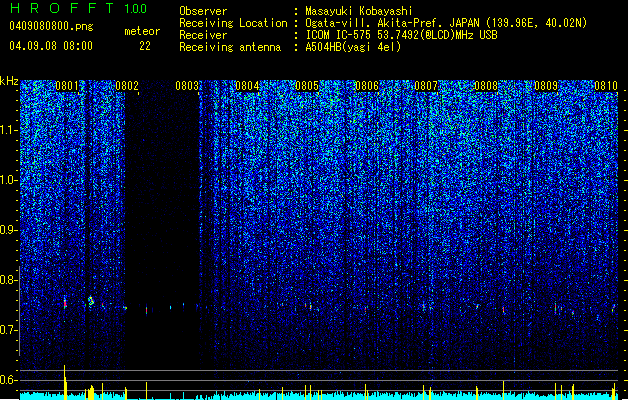Click the date stamp 04.09.08 08:00
629x400 pixels.
[x=51, y=45]
